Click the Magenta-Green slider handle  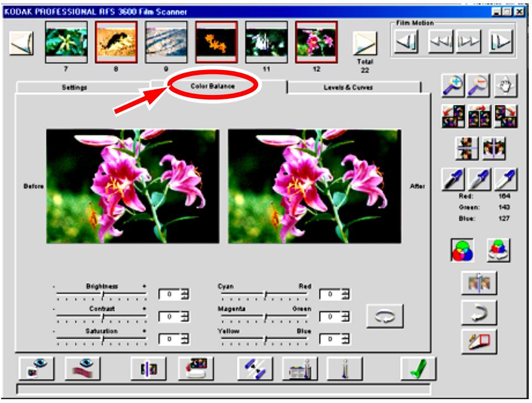(x=266, y=318)
